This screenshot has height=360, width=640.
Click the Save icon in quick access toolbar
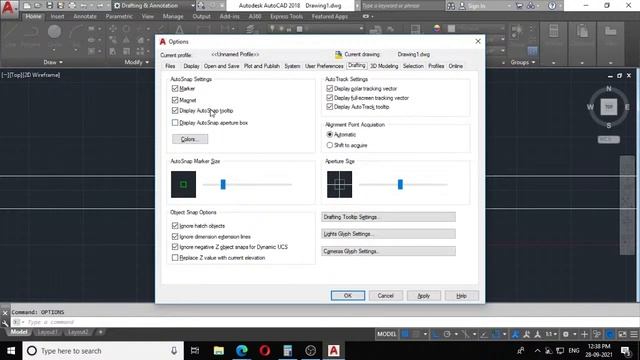point(49,6)
